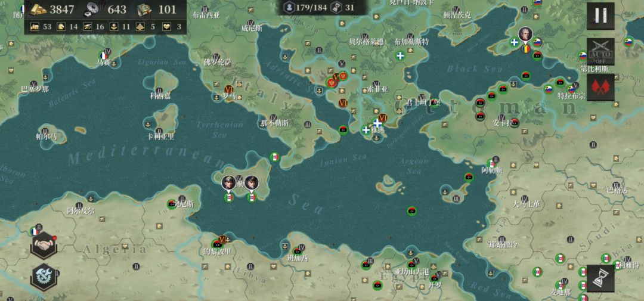The image size is (644, 301).
Task: Select the Italian flag unit northeast of Sicily
Action: 275,157
